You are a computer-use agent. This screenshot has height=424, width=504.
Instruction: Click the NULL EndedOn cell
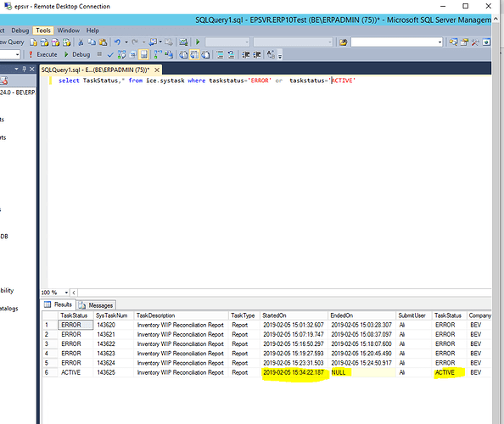(362, 372)
